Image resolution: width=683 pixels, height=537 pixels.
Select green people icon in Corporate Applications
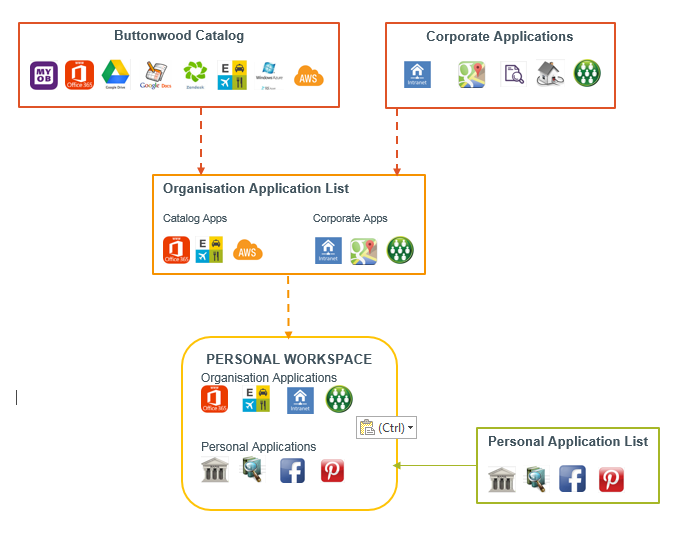tap(587, 73)
